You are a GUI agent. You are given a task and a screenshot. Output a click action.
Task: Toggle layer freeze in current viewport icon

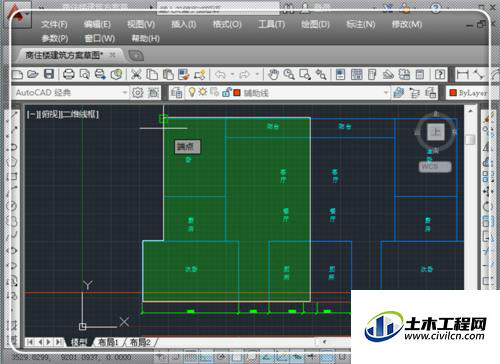pos(214,92)
